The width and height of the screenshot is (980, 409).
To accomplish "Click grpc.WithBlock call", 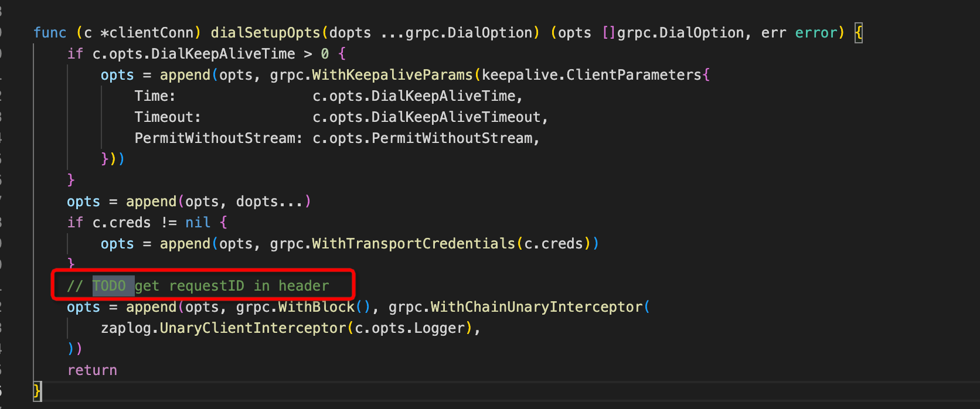I will click(295, 307).
